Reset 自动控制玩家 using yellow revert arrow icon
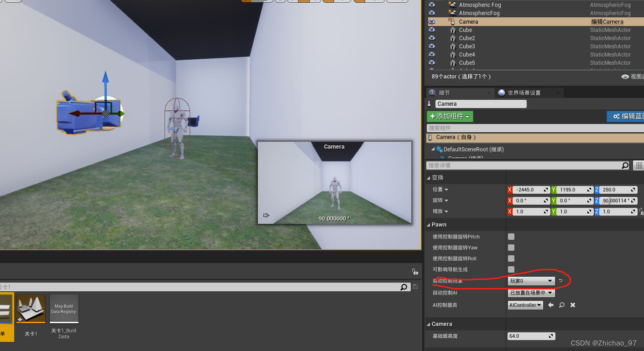The image size is (644, 351). [560, 281]
